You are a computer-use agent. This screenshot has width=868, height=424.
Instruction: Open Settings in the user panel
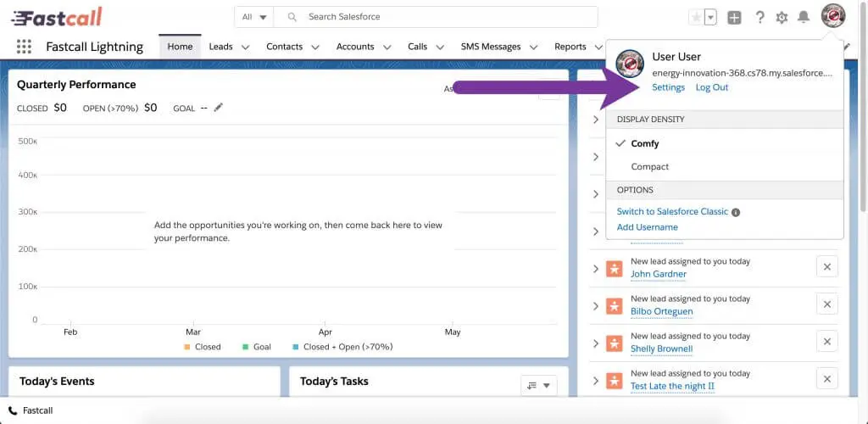(668, 87)
